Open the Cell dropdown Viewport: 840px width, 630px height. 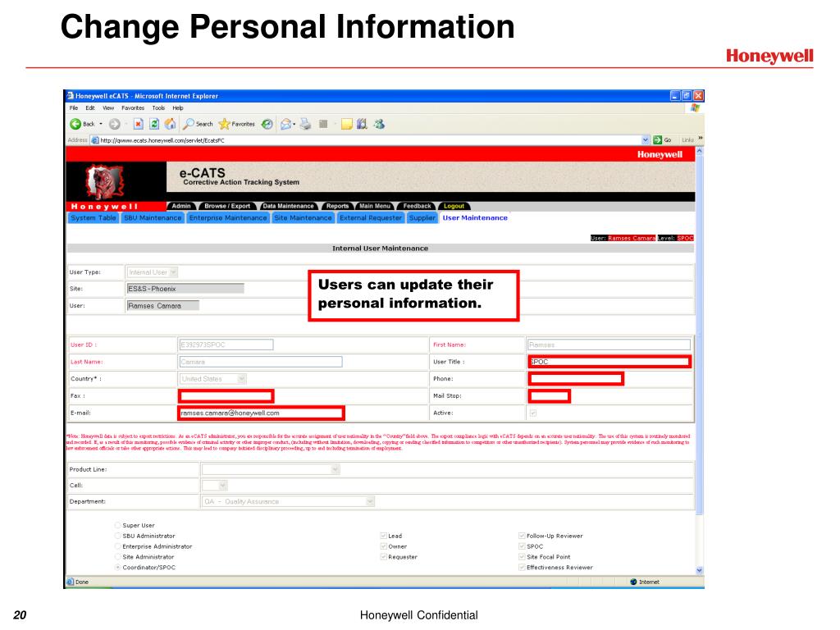tap(223, 486)
